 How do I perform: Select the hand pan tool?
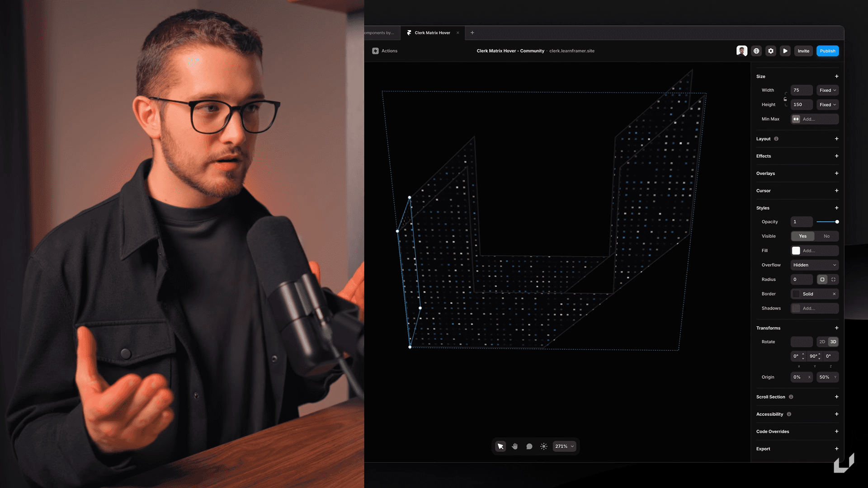pyautogui.click(x=515, y=446)
